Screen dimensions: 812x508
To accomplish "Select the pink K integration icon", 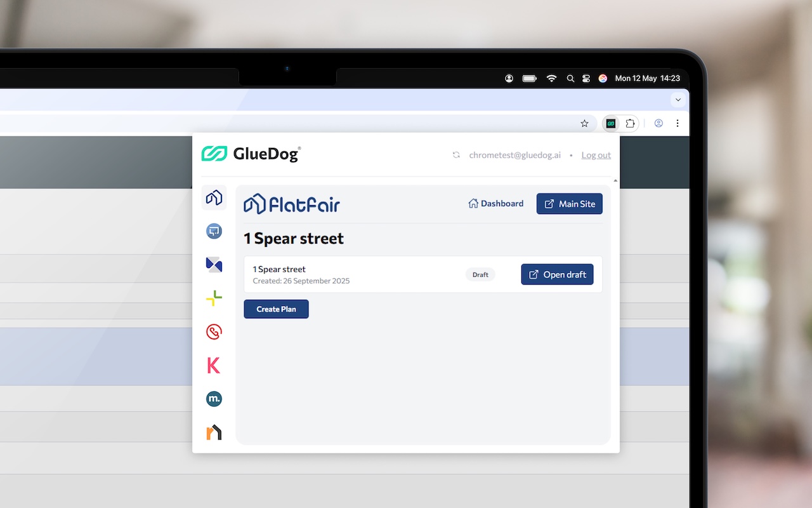I will [214, 365].
